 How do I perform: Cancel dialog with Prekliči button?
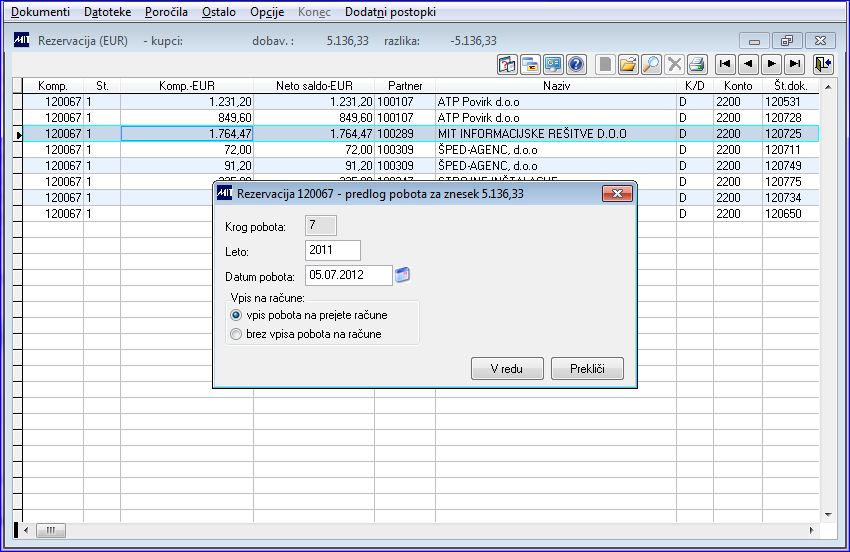587,369
